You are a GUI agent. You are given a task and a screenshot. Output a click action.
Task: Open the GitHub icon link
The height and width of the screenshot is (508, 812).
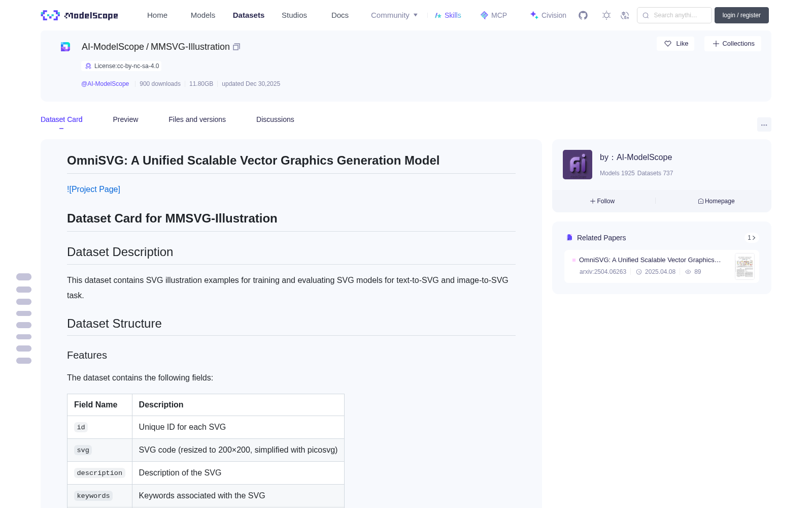coord(583,15)
